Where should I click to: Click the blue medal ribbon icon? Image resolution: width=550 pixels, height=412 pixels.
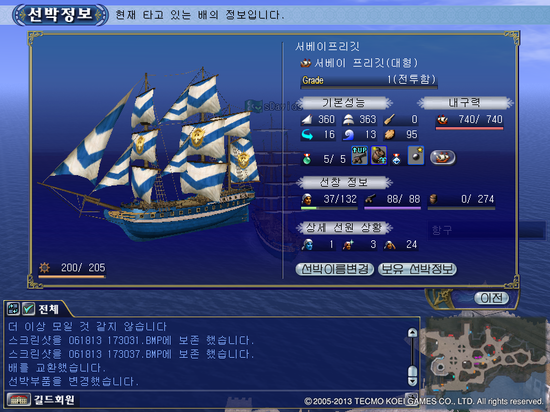pyautogui.click(x=396, y=159)
